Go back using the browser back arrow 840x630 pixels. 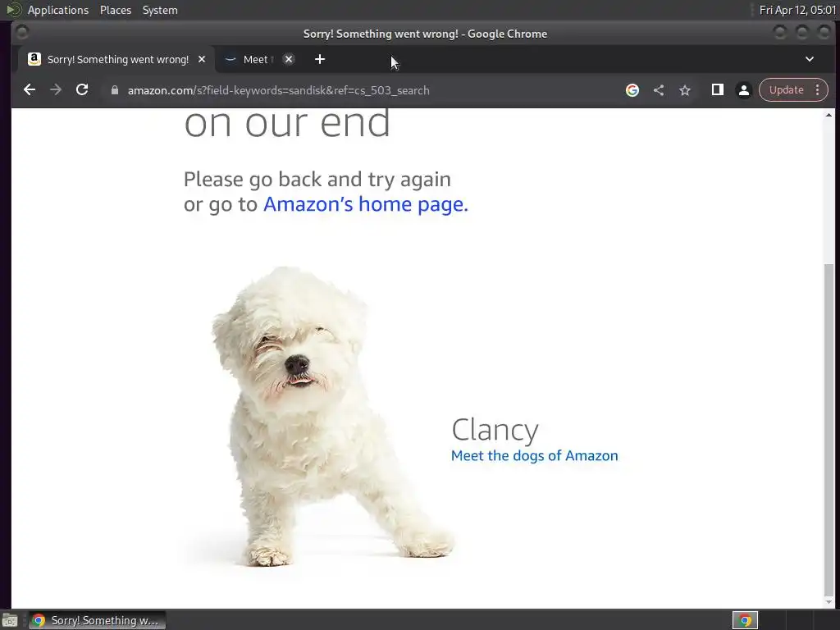(30, 90)
